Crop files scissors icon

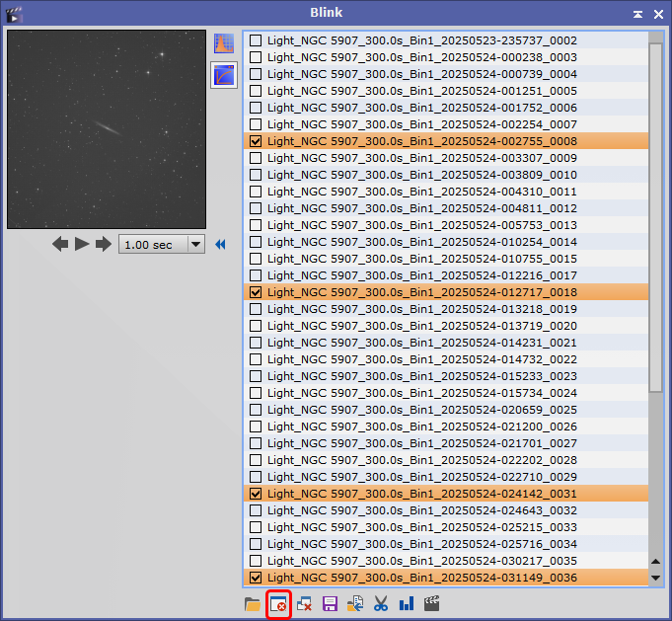click(x=381, y=604)
